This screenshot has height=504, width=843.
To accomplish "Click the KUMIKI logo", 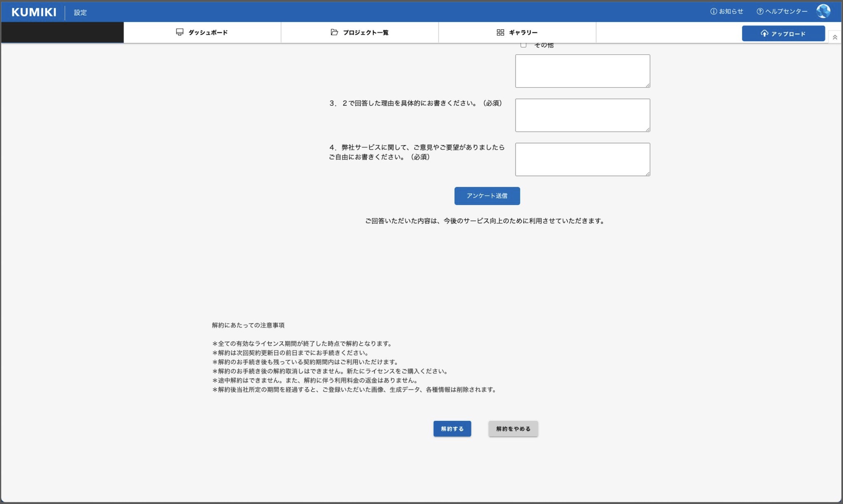I will tap(34, 12).
